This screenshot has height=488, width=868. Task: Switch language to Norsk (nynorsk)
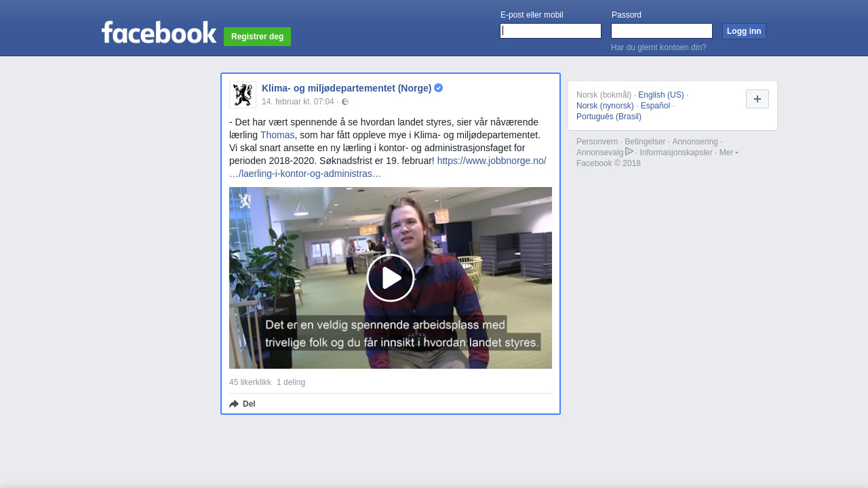pos(605,106)
